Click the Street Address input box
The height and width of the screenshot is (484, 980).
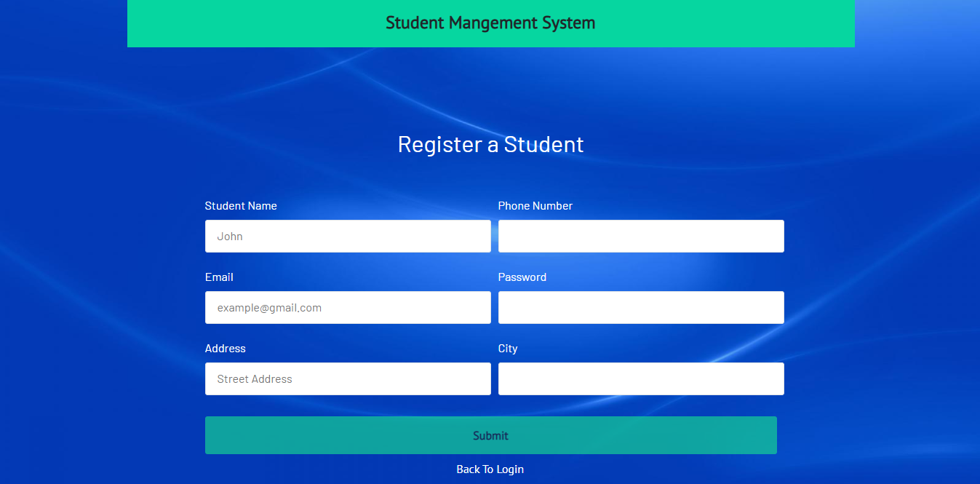click(348, 378)
